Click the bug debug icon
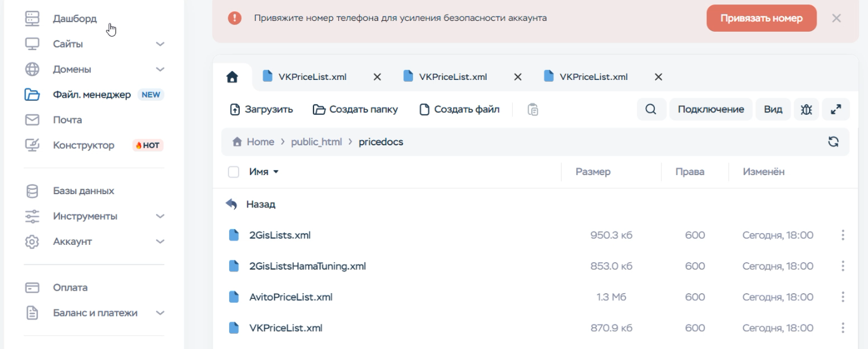Image resolution: width=868 pixels, height=349 pixels. 806,109
